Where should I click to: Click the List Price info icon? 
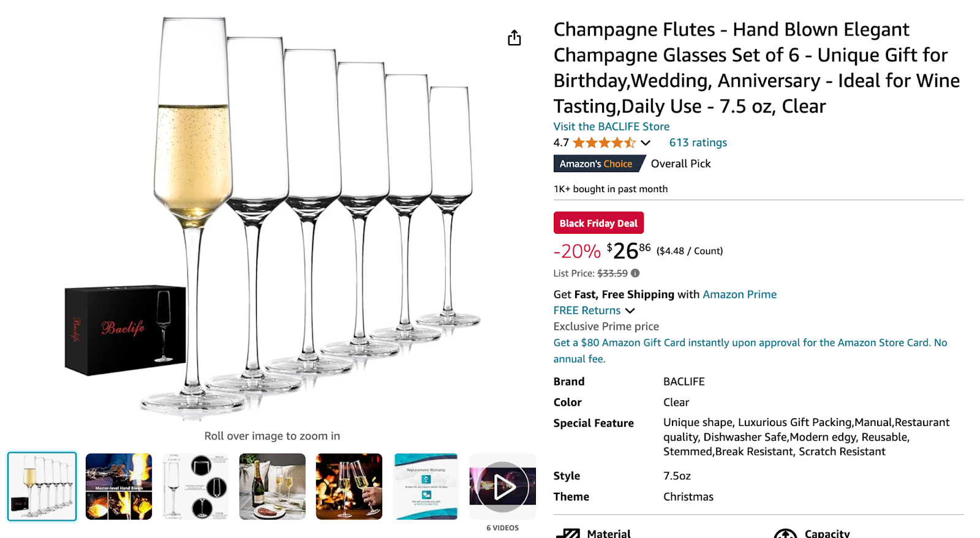click(635, 274)
